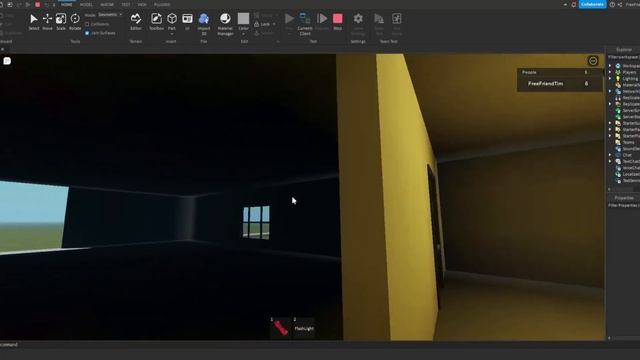Viewport: 640px width, 360px height.
Task: Open the Material Manager
Action: click(x=225, y=24)
